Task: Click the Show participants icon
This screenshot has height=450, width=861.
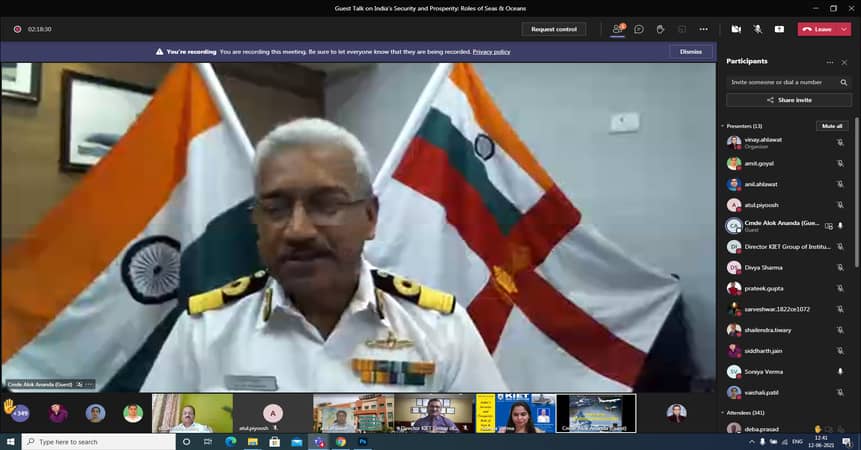Action: pyautogui.click(x=617, y=29)
